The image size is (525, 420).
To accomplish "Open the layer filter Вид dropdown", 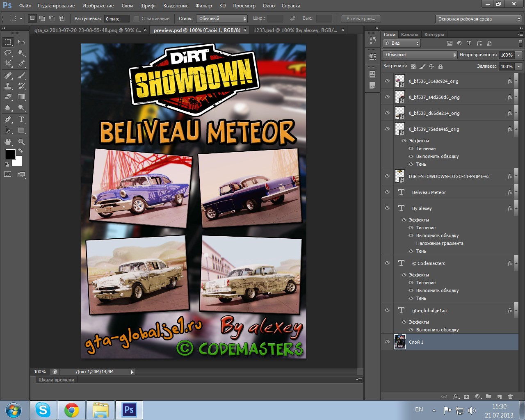I will click(402, 43).
